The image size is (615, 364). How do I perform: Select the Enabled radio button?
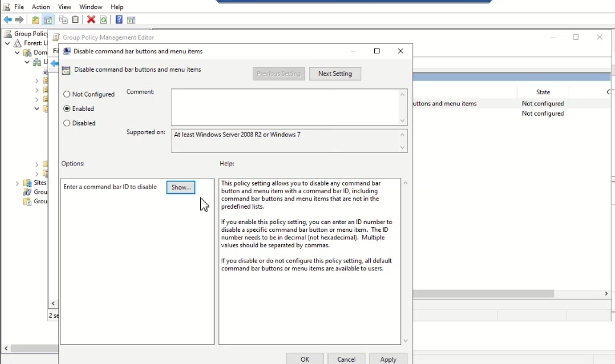pyautogui.click(x=67, y=108)
